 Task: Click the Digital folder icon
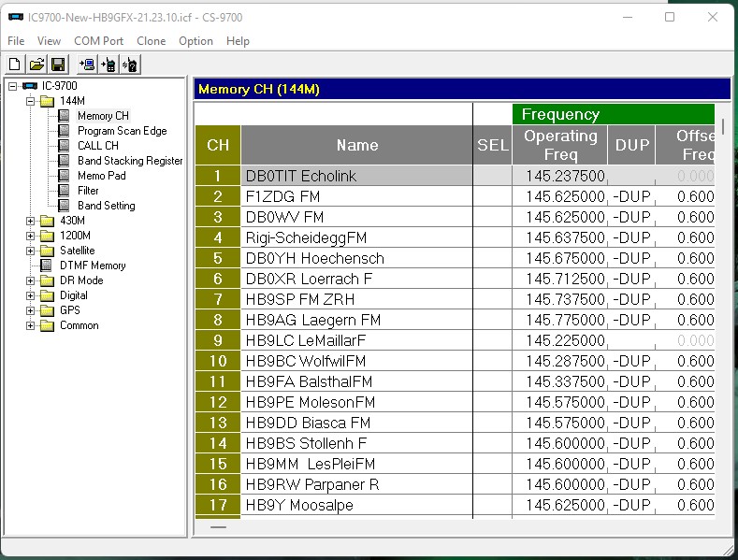coord(47,295)
